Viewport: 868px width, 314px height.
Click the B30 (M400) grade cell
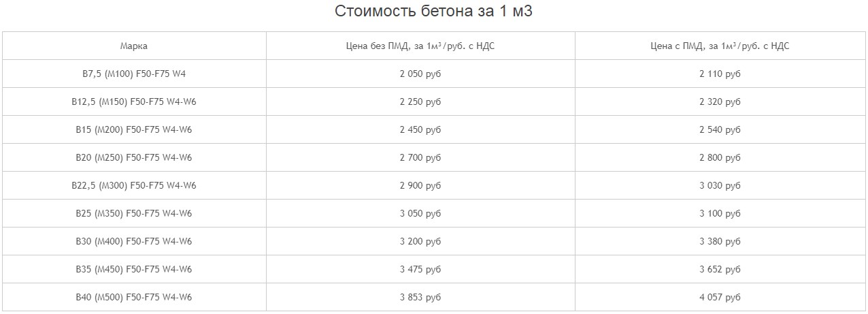[x=134, y=241]
